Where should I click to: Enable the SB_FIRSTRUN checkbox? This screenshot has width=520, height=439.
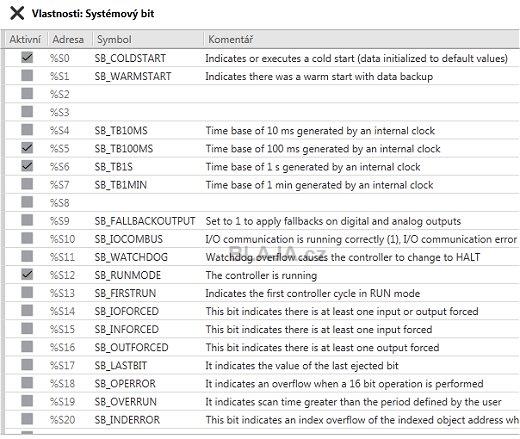coord(27,292)
